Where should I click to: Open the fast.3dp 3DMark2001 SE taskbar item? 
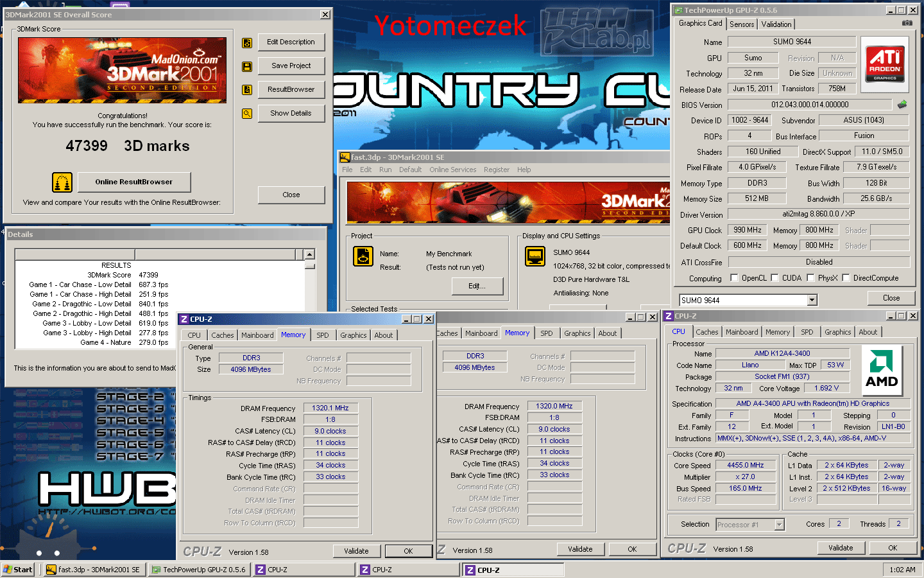coord(94,570)
